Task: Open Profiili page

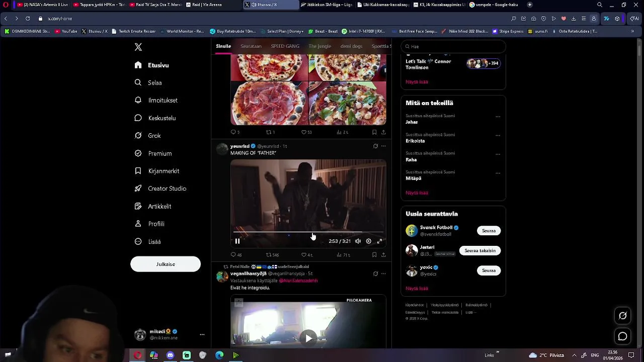Action: point(149,224)
